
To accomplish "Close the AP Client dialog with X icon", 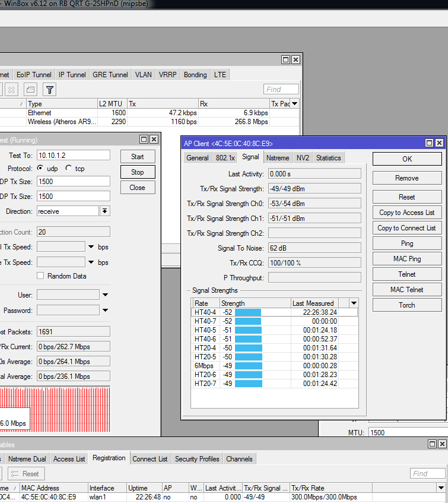I will (439, 143).
